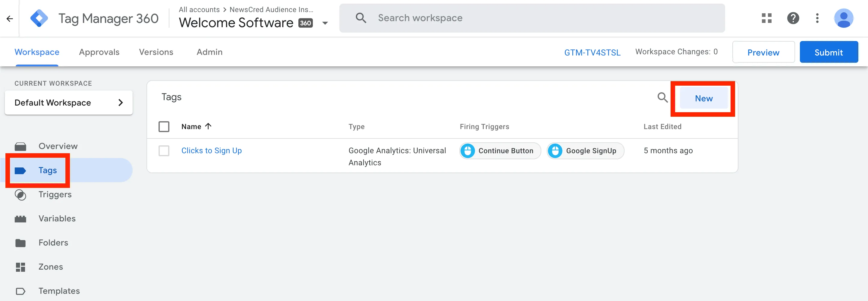The height and width of the screenshot is (301, 868).
Task: Click the Google SignUp trigger click icon
Action: pyautogui.click(x=555, y=151)
